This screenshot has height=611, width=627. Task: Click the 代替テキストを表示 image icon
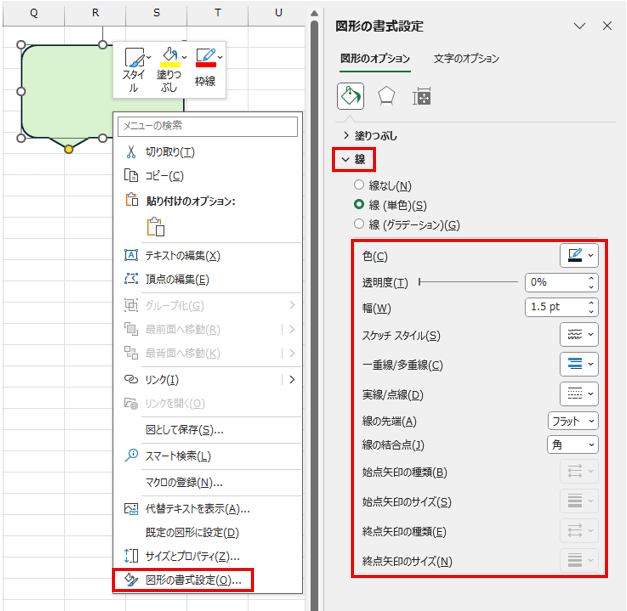coord(131,509)
